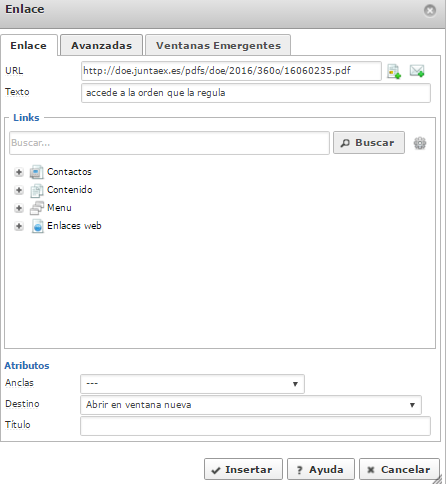This screenshot has height=484, width=446.
Task: Click the Contactos folder icon
Action: [x=36, y=172]
